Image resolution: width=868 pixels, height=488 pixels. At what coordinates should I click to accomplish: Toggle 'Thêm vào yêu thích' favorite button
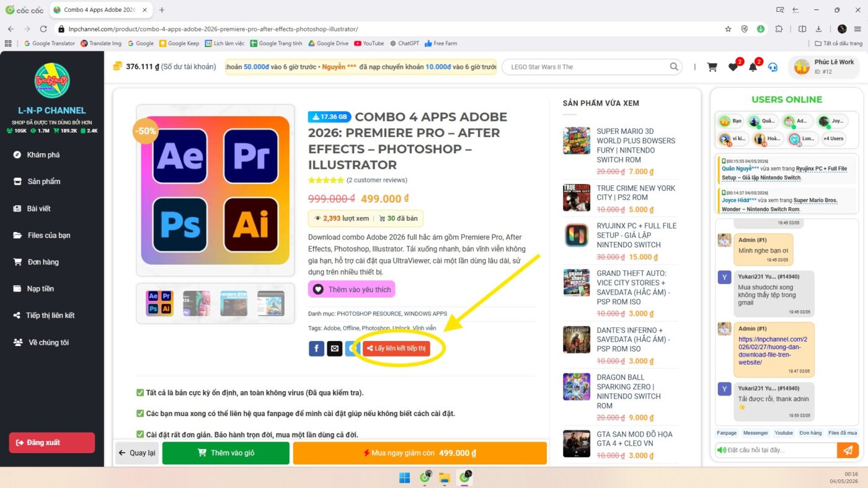point(352,289)
